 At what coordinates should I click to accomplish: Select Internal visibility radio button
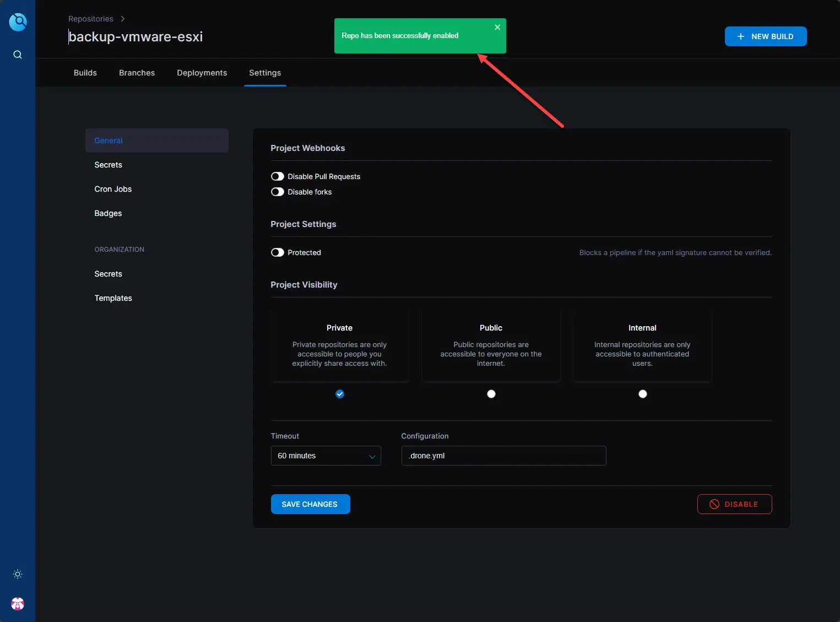(x=642, y=394)
